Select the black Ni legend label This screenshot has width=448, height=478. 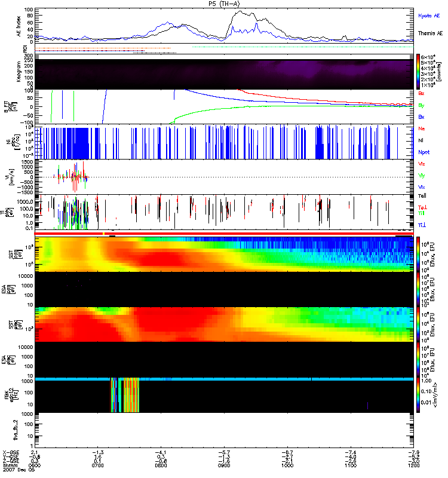(421, 140)
